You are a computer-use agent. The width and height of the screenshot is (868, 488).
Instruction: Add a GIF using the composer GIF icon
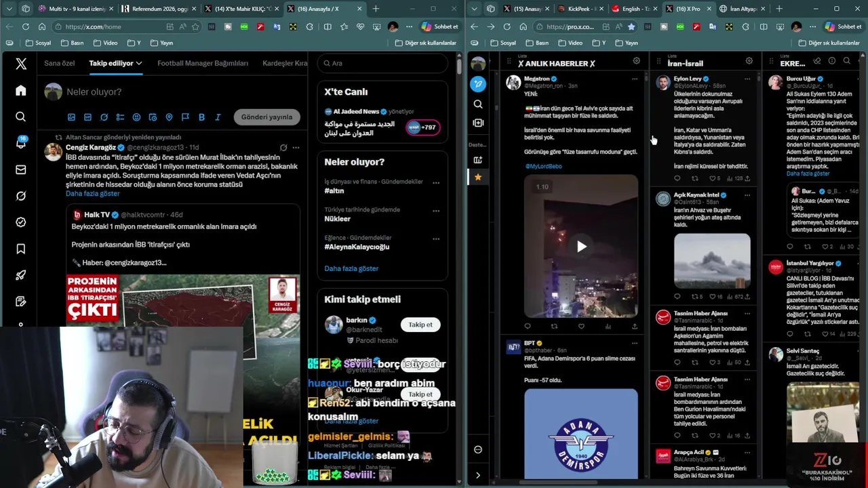click(87, 117)
